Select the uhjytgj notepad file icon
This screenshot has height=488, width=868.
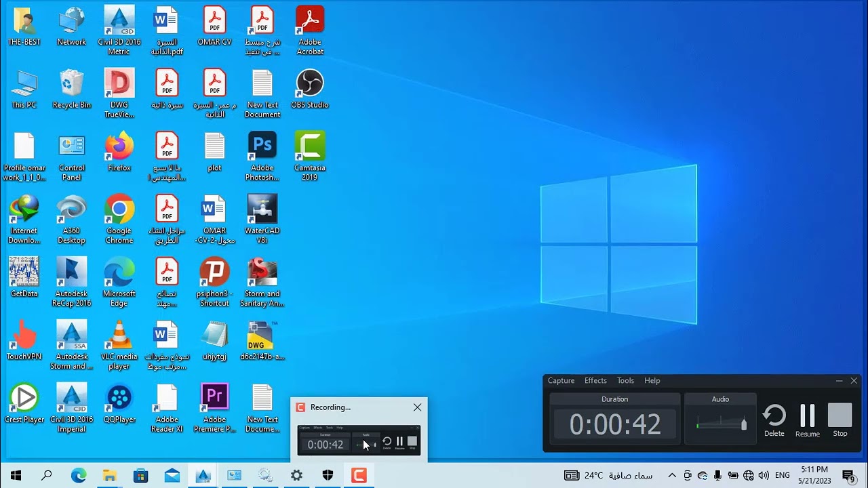click(x=214, y=340)
